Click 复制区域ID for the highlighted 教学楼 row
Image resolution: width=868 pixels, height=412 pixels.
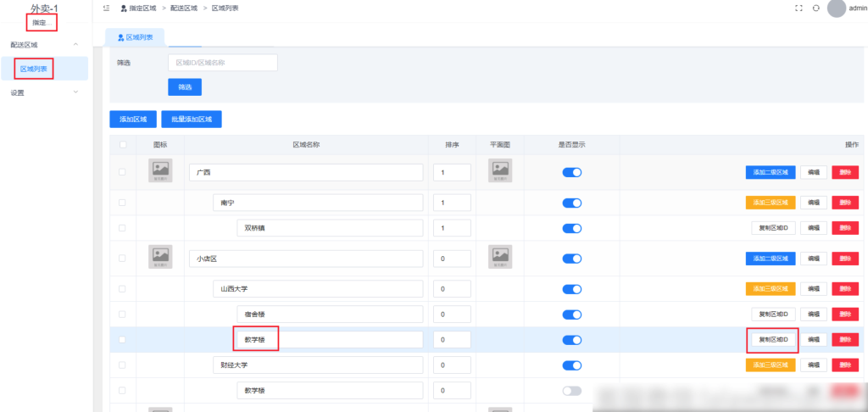(772, 340)
